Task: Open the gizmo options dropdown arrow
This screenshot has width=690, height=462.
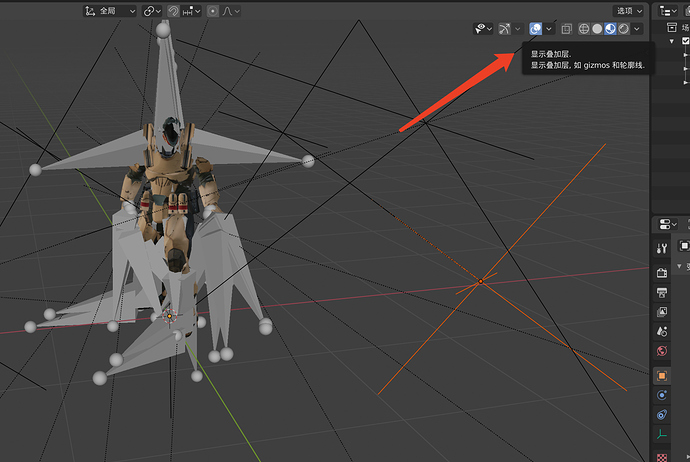Action: [x=518, y=29]
